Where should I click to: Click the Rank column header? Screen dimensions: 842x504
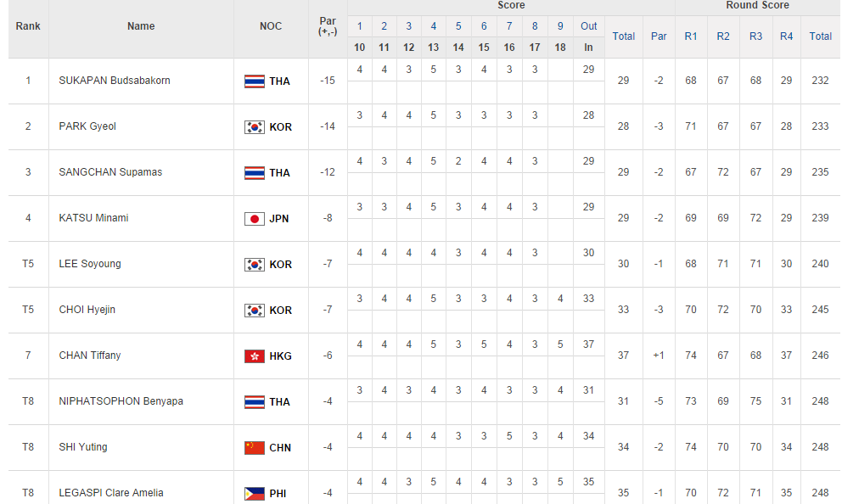[28, 26]
